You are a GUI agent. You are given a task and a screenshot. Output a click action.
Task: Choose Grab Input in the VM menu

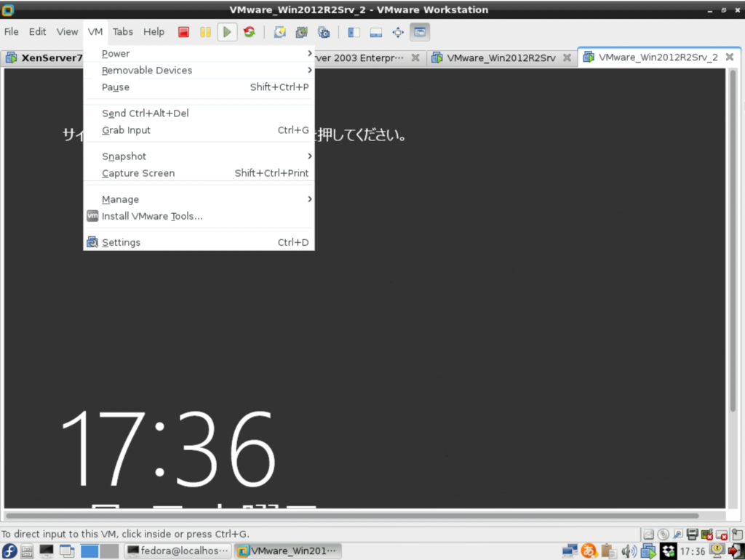[199, 130]
